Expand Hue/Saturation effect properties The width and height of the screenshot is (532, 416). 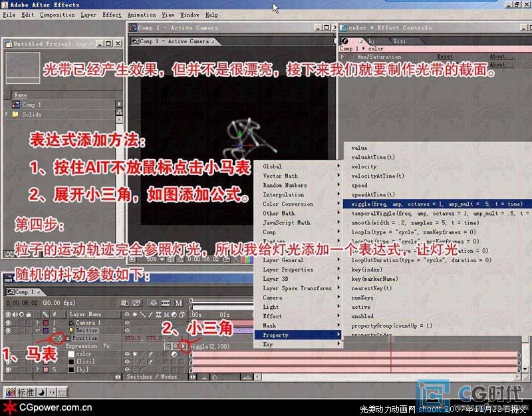coord(342,57)
